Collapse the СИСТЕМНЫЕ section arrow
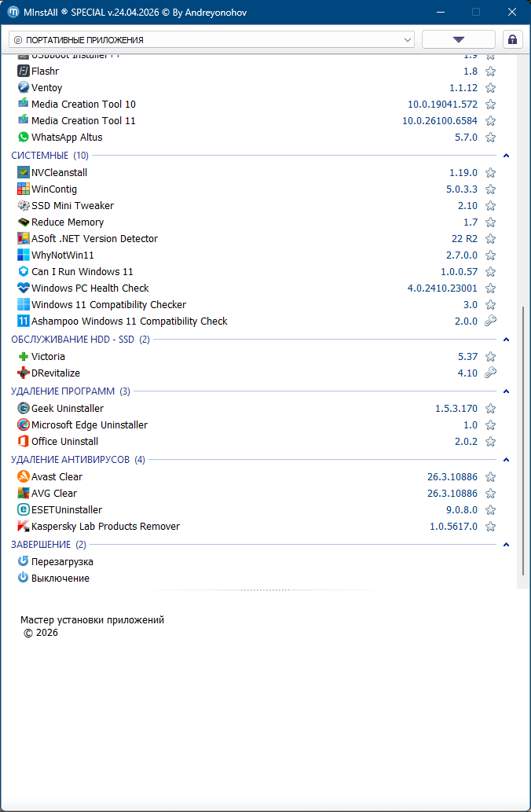This screenshot has width=531, height=812. click(507, 156)
